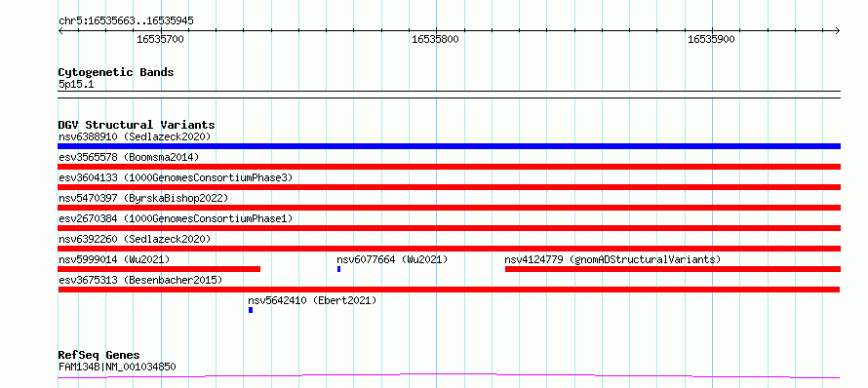Click the Cytogenetic Bands track title
The image size is (868, 388).
pos(116,72)
